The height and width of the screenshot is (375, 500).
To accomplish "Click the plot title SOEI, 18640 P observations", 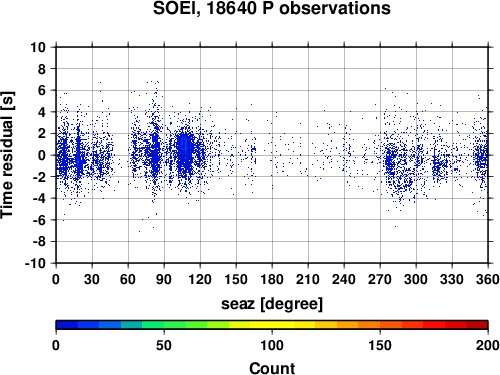I will point(272,8).
